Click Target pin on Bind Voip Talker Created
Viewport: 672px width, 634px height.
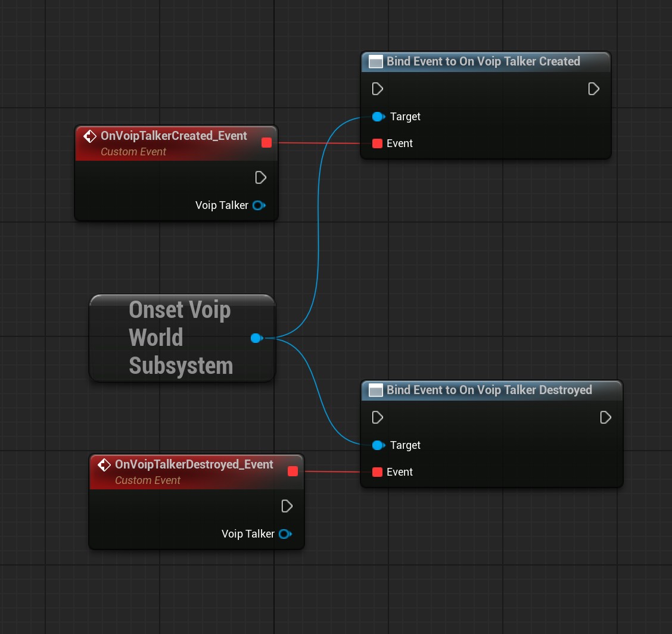[x=378, y=117]
